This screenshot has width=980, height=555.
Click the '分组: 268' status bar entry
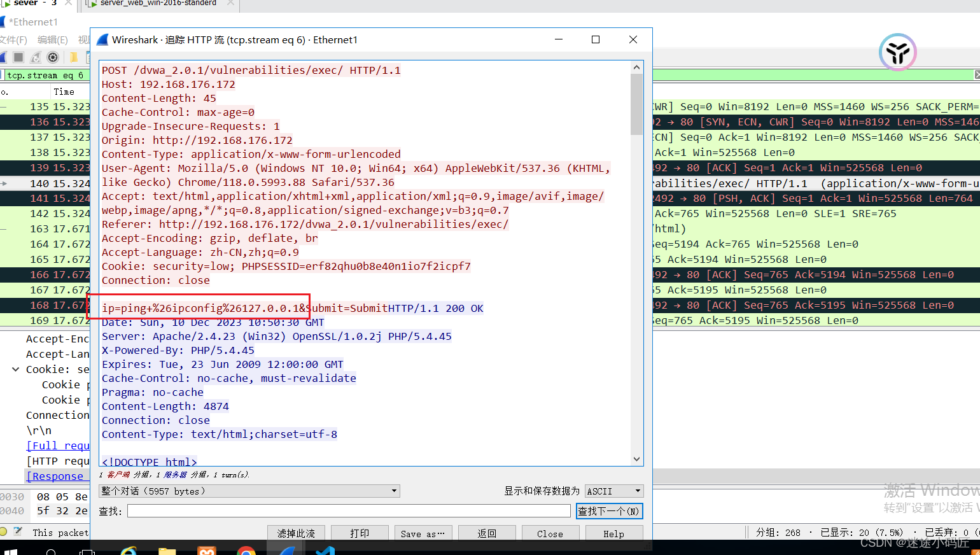[778, 532]
